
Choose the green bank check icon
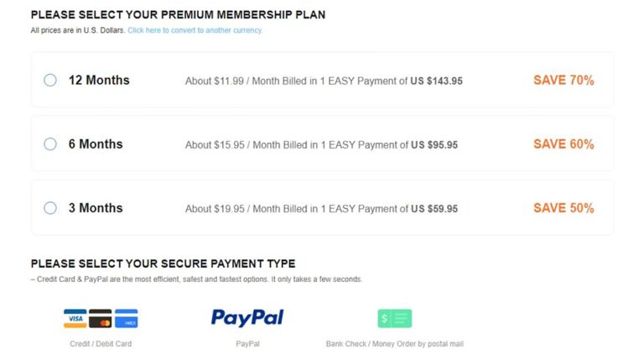[x=395, y=319]
